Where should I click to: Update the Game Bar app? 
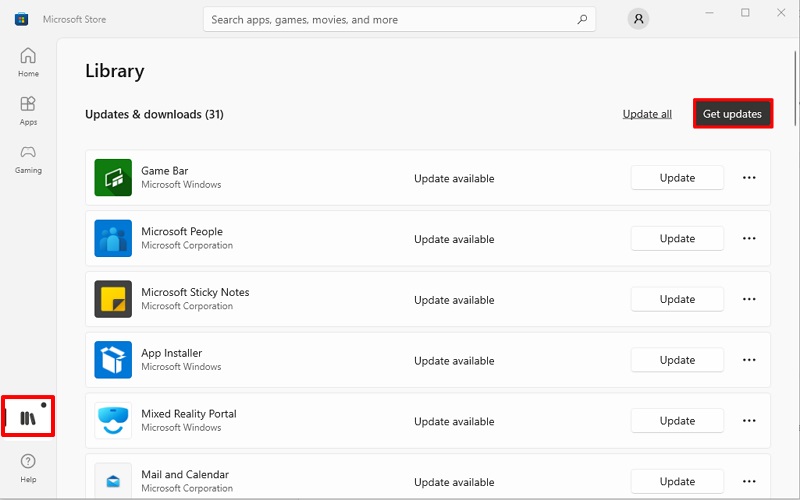677,178
